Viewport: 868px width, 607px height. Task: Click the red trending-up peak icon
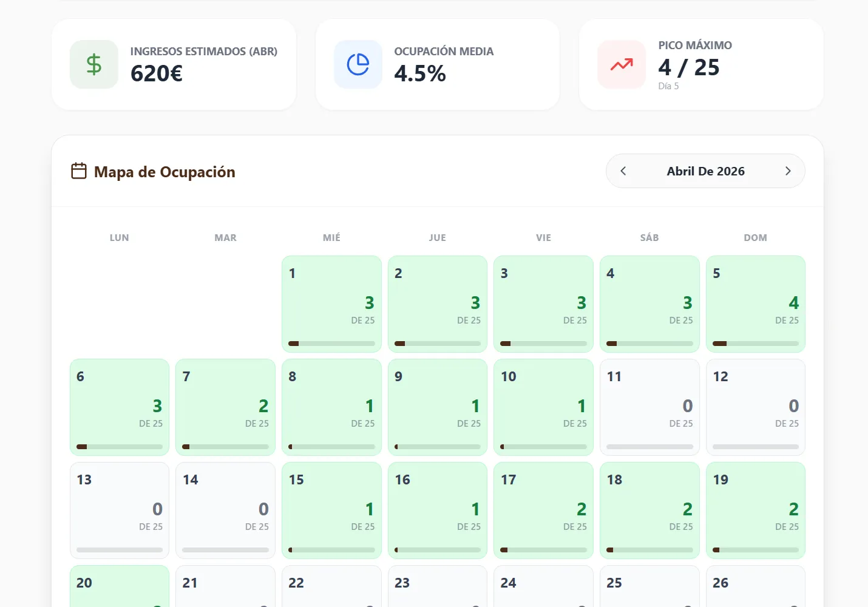coord(621,64)
